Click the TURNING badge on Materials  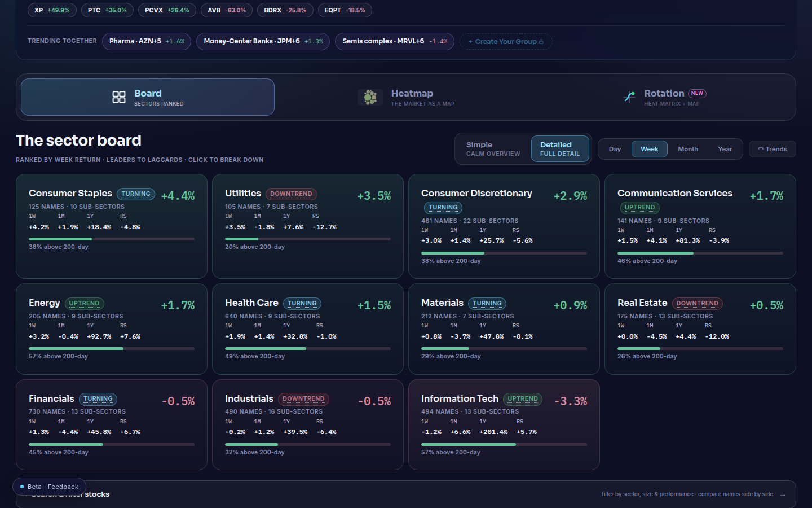(487, 303)
